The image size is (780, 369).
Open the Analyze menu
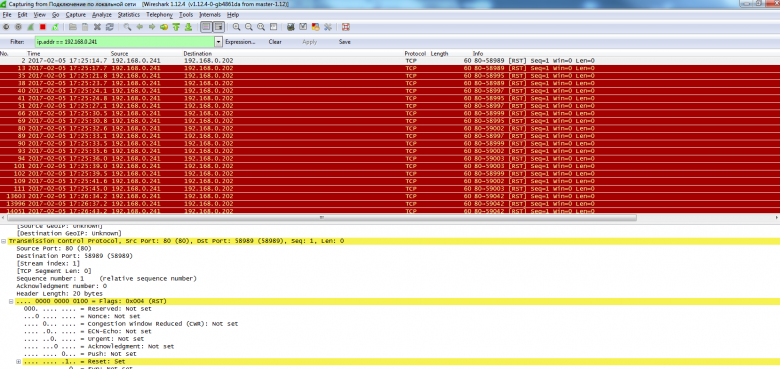102,15
